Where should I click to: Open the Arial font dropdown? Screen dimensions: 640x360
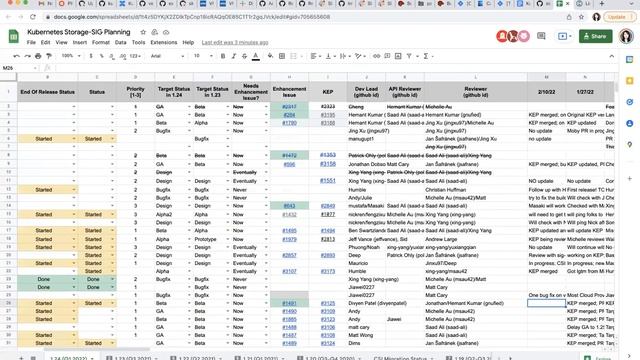pos(167,56)
